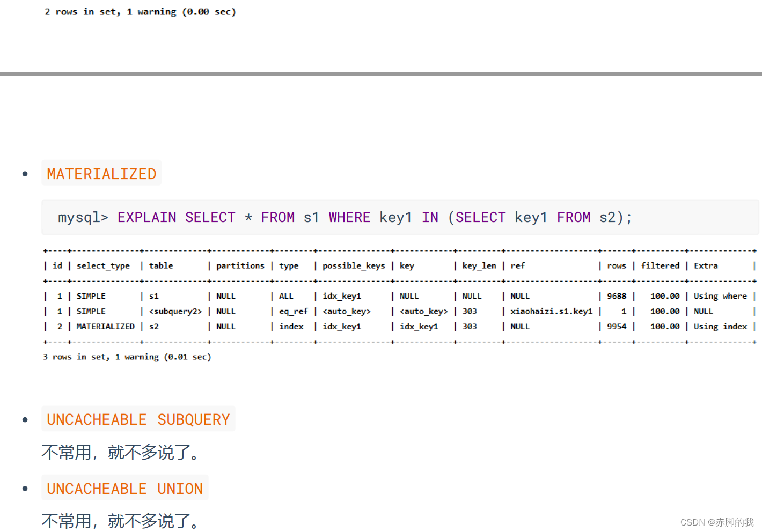Click the MATERIALIZED heading label
Viewport: 762px width, 532px height.
[x=101, y=173]
